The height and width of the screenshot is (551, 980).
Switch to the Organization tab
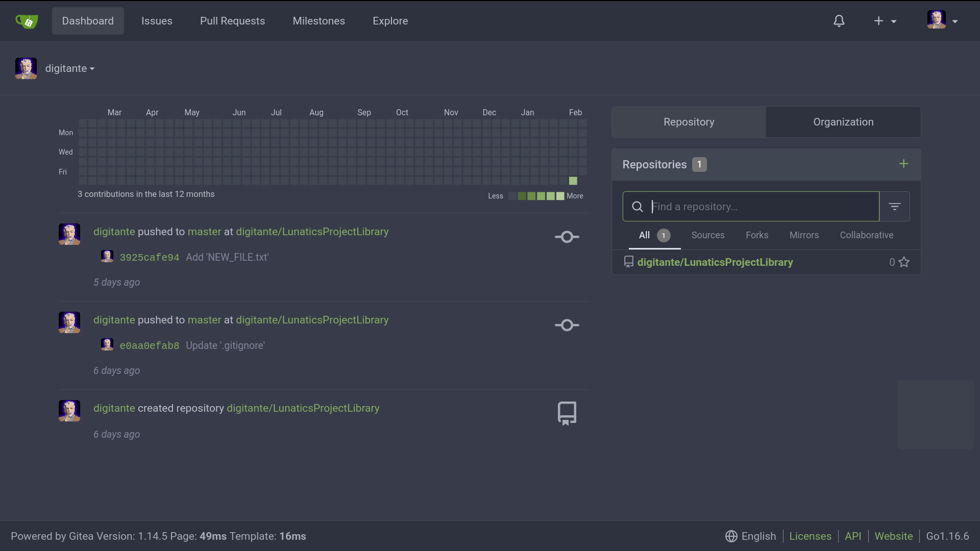pyautogui.click(x=843, y=122)
